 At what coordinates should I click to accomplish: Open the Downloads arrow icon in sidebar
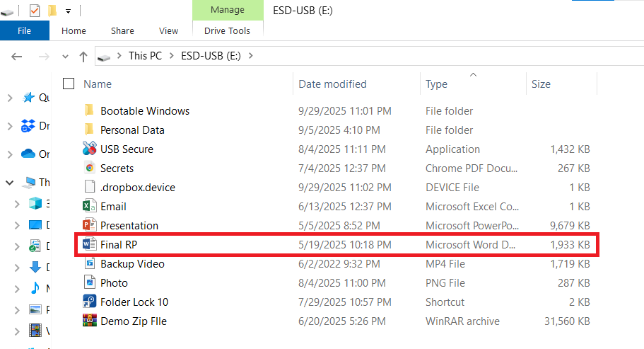coord(35,267)
